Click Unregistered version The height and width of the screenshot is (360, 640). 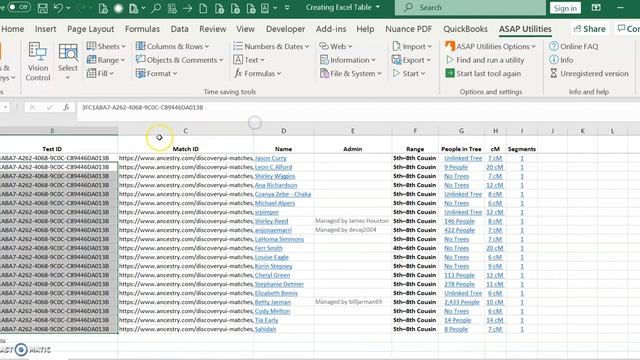click(x=589, y=73)
